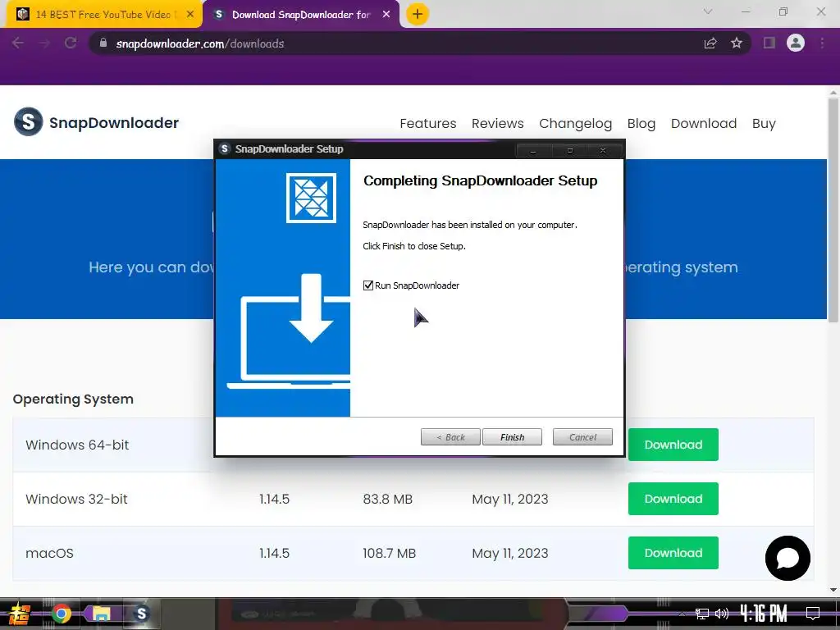Open File Explorer from the taskbar
Screen dimensions: 840x630
pos(101,614)
